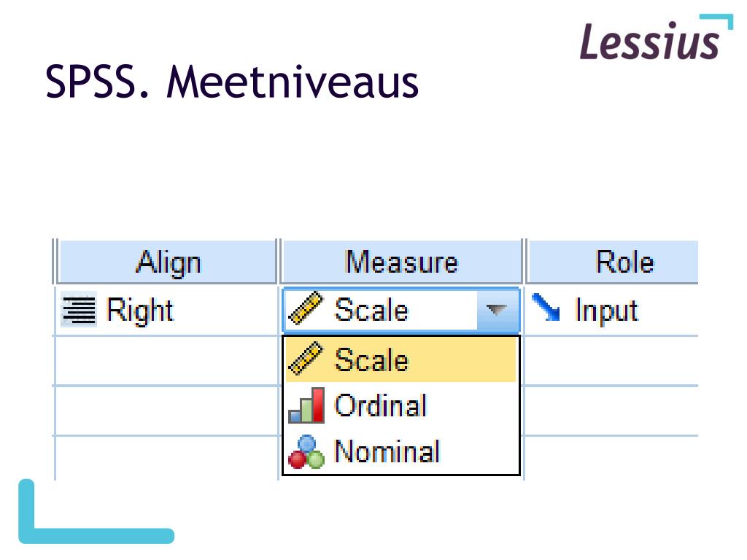The height and width of the screenshot is (560, 747).
Task: Click the ruler icon in the Measure cell
Action: click(306, 308)
